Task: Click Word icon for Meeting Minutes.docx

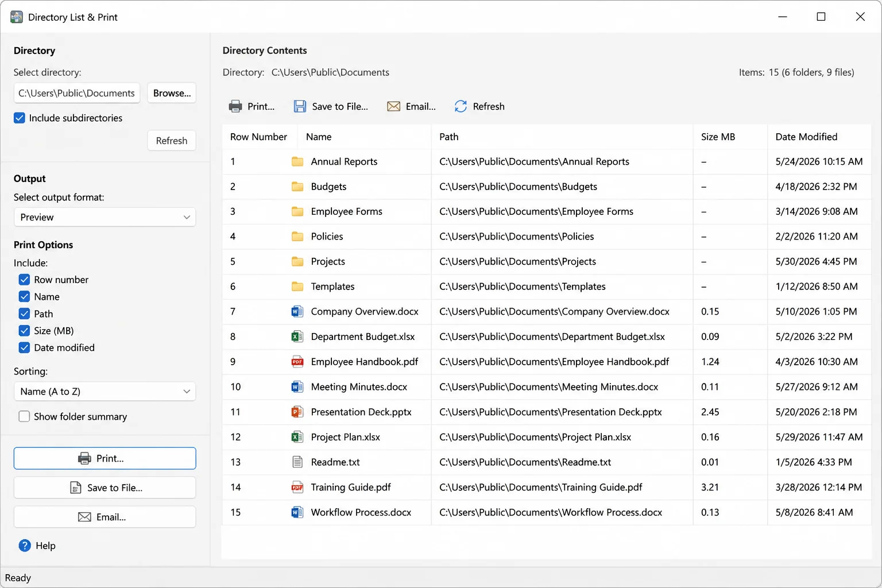Action: 297,386
